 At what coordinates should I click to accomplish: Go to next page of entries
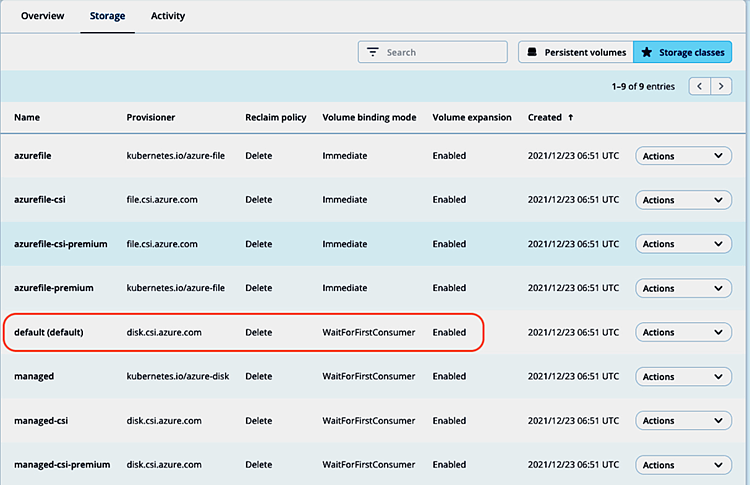point(722,87)
